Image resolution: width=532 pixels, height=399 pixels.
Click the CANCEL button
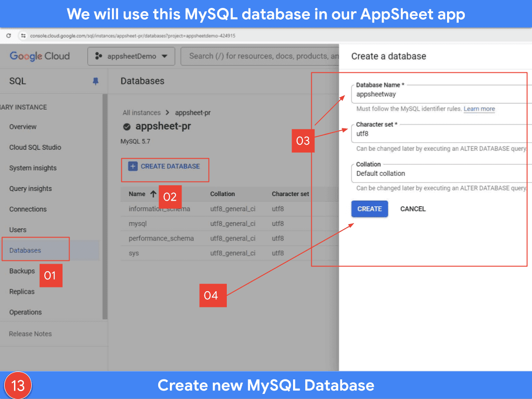(x=413, y=209)
